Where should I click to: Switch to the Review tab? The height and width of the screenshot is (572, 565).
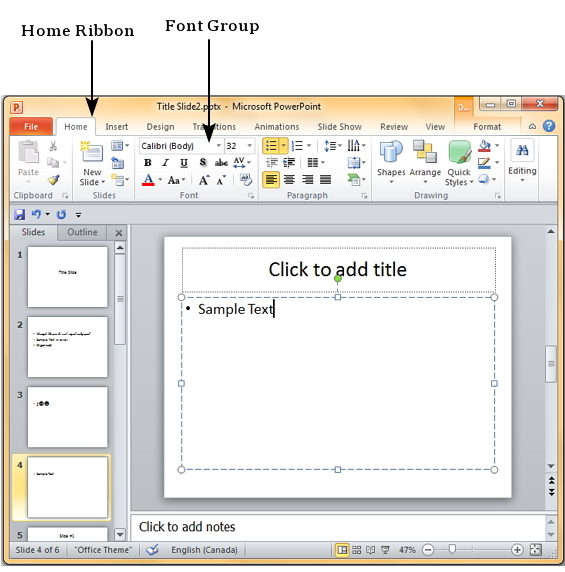pos(394,127)
